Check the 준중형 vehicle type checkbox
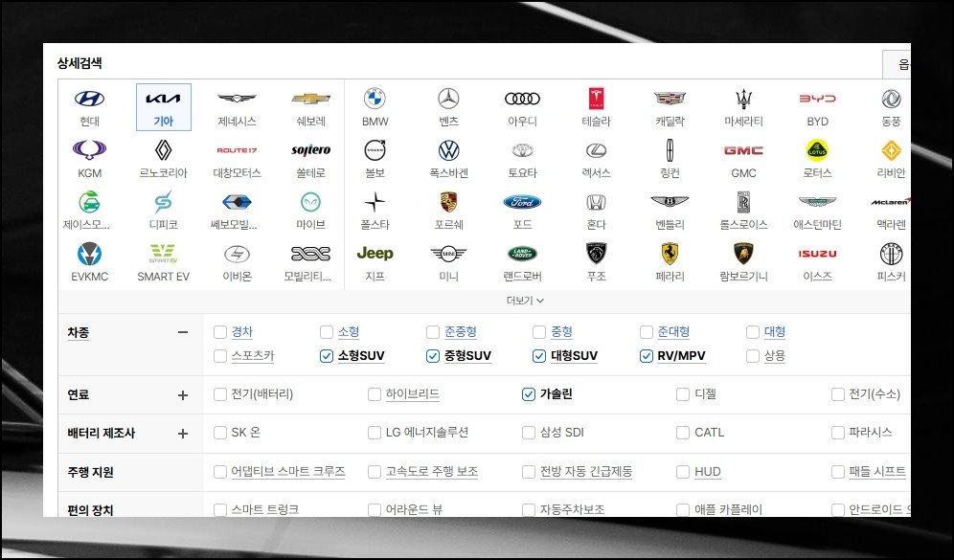954x560 pixels. [433, 332]
